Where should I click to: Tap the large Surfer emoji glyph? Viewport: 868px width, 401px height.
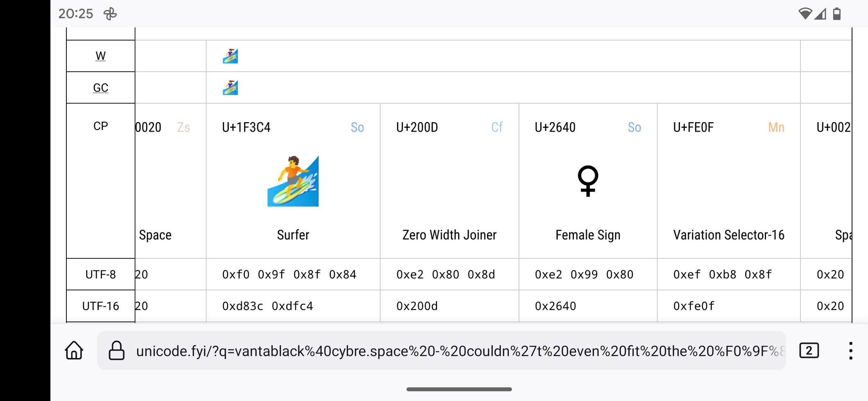coord(293,181)
